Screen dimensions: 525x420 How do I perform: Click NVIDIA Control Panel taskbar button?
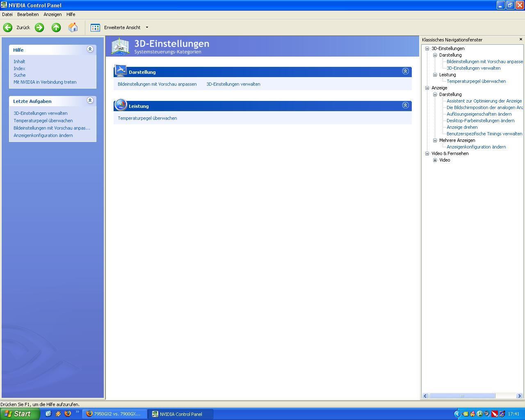click(x=181, y=414)
